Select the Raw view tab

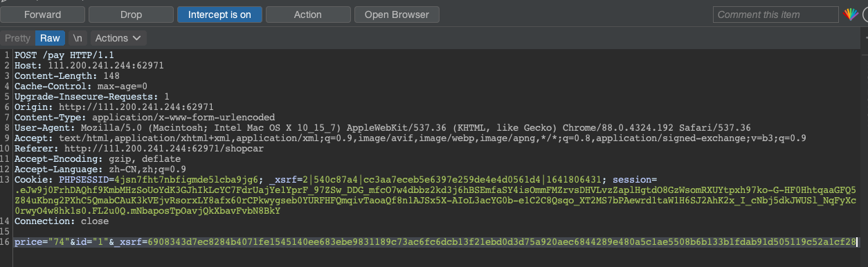pyautogui.click(x=50, y=38)
